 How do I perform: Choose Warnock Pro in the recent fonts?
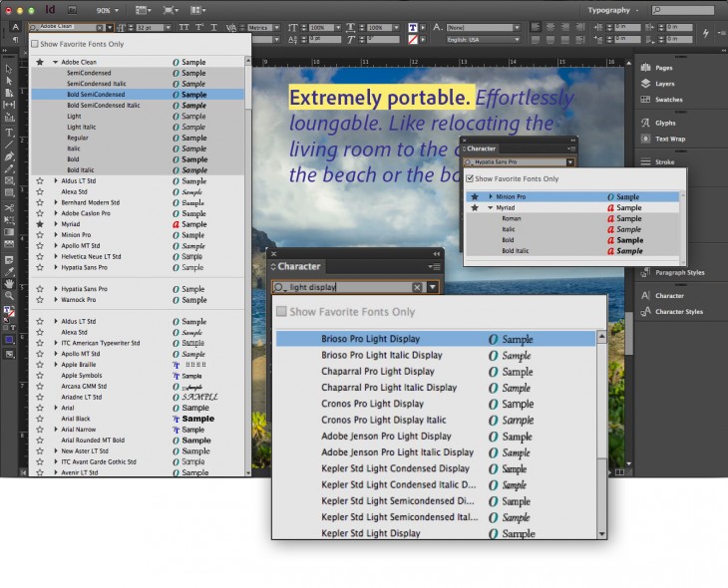point(137,300)
